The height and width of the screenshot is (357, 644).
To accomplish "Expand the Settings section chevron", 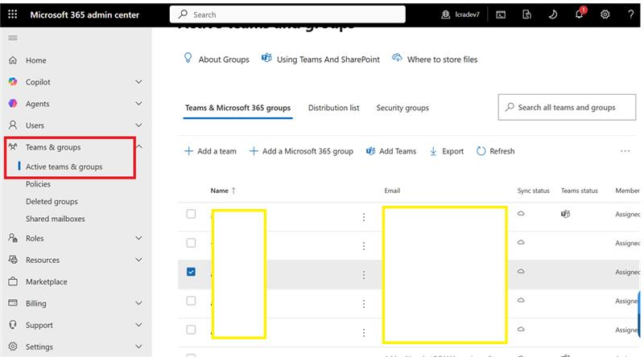I will click(138, 347).
